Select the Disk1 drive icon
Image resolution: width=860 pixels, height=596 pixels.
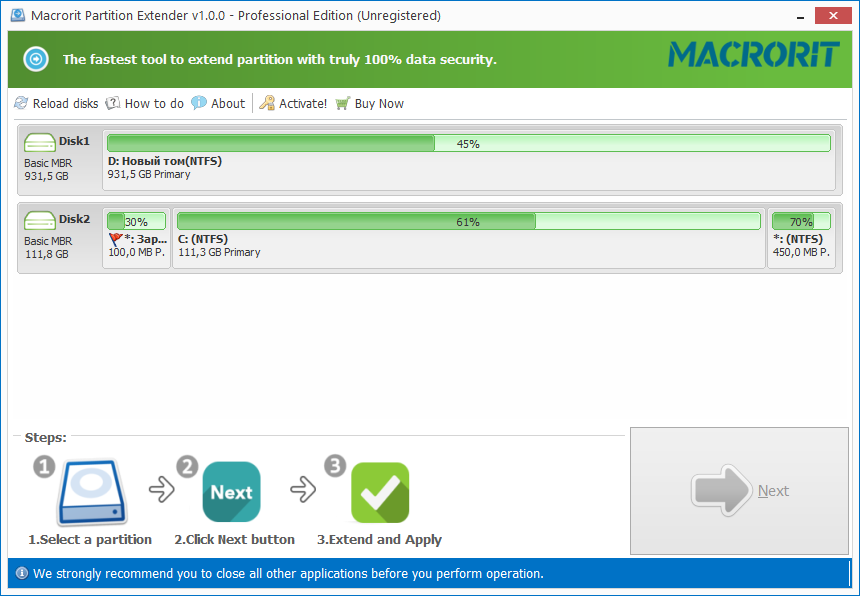point(40,140)
